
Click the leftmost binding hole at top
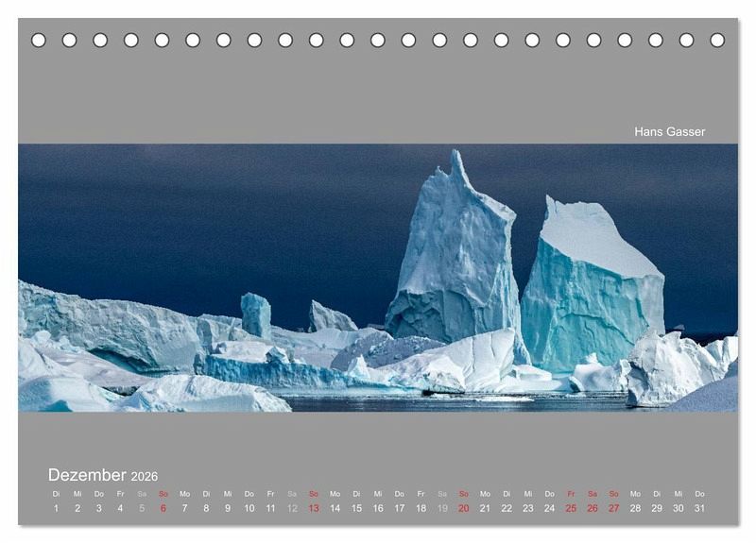point(39,40)
